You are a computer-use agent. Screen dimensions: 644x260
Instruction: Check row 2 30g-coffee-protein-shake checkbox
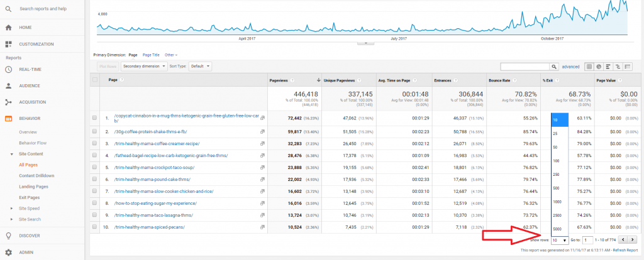94,132
